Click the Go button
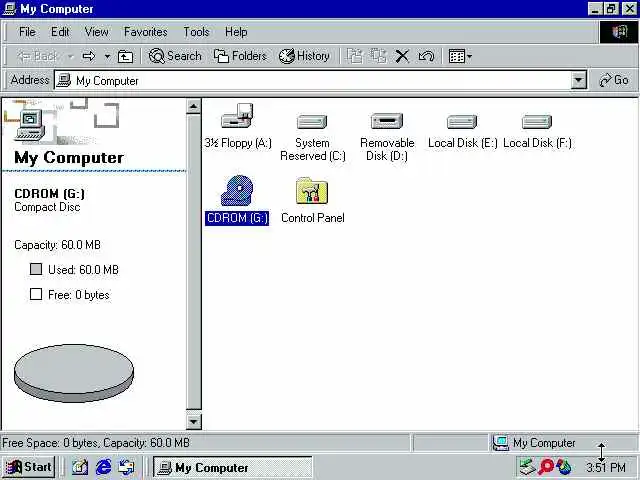This screenshot has height=480, width=640. [x=614, y=80]
